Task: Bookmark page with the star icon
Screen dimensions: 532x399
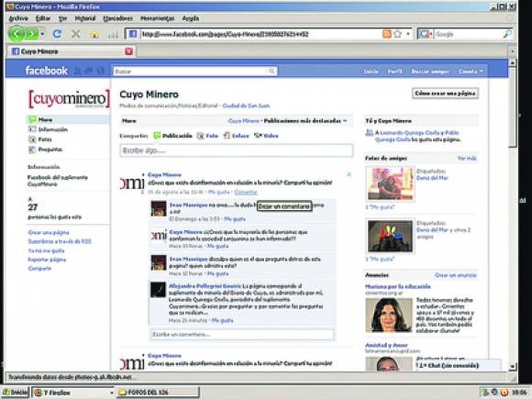Action: pyautogui.click(x=397, y=34)
